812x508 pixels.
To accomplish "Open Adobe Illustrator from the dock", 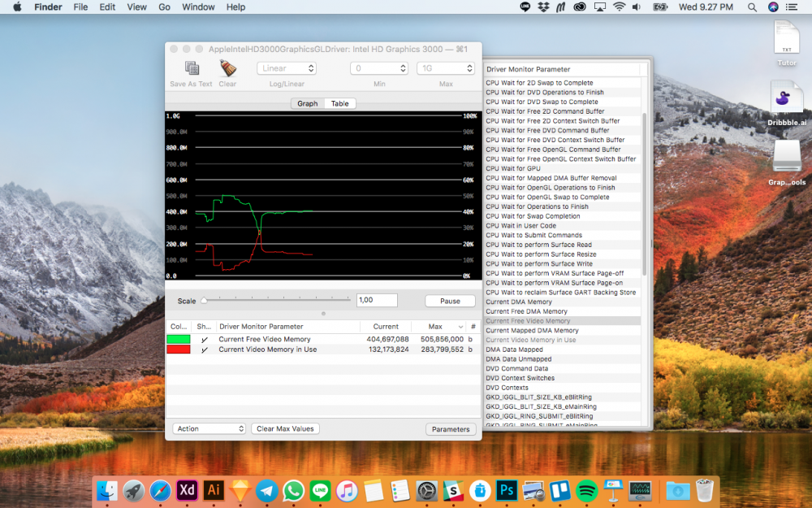I will click(214, 490).
